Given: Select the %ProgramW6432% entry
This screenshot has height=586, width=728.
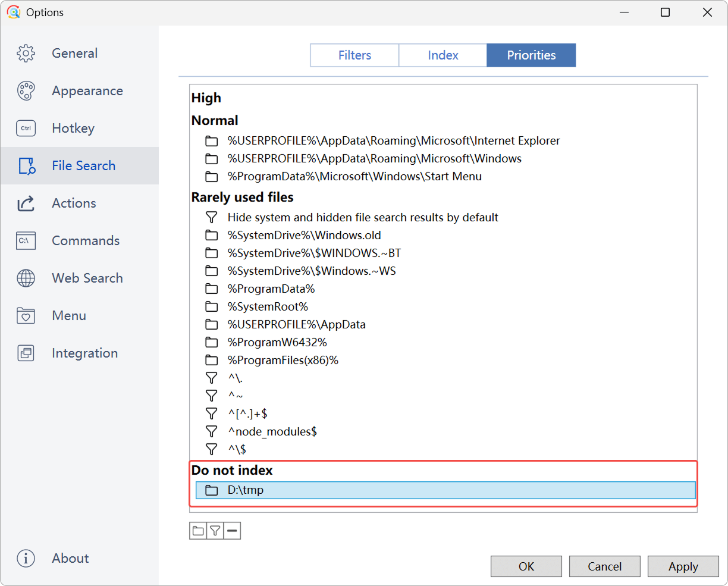Looking at the screenshot, I should click(x=277, y=343).
